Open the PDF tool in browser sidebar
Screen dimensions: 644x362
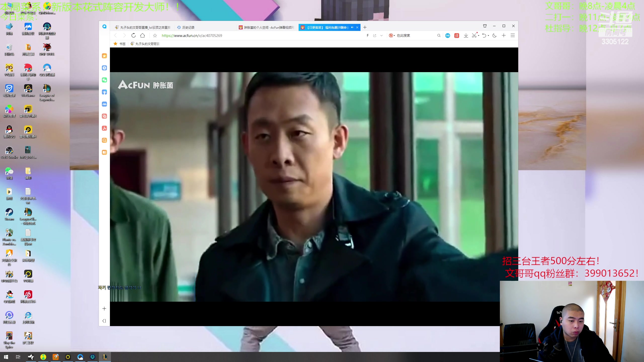click(x=104, y=128)
